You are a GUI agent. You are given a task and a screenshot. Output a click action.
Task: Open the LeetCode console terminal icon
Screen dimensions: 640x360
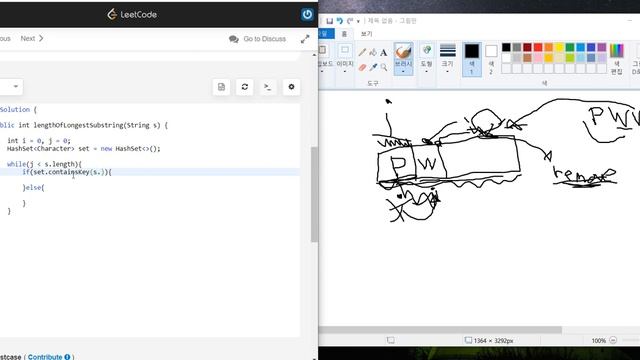268,87
